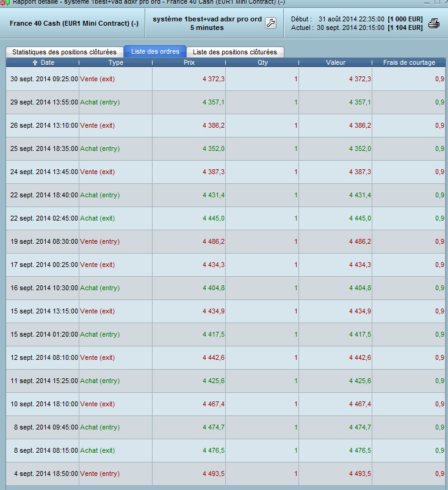Viewport: 448px width, 490px height.
Task: Sort by Frais de courtage header
Action: click(x=409, y=62)
